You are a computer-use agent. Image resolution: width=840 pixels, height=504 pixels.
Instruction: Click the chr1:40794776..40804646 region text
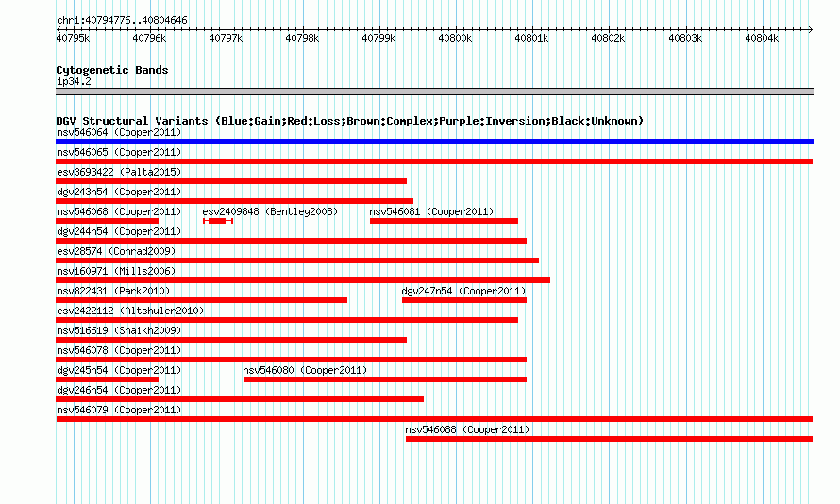point(122,21)
